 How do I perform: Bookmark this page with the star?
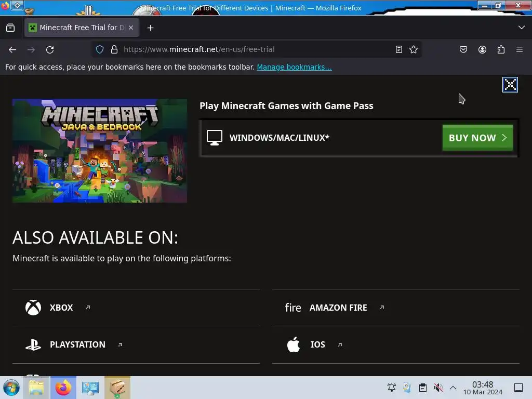coord(413,49)
